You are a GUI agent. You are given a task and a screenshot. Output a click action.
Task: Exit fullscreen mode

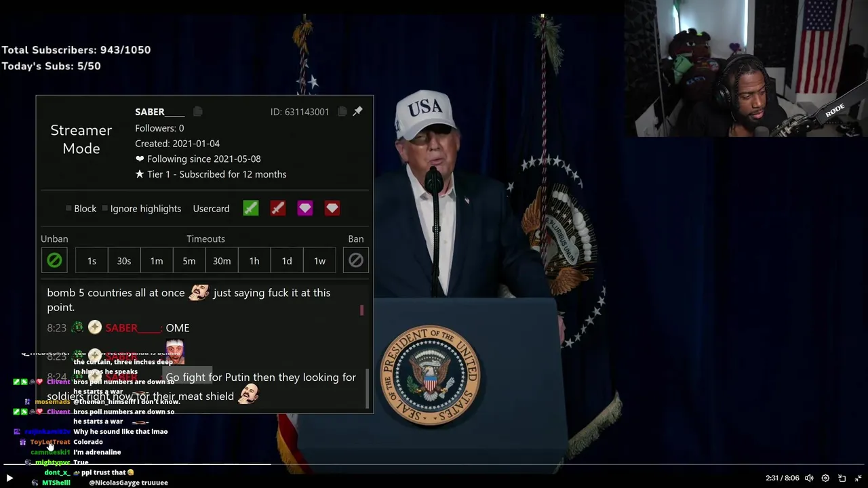(858, 478)
